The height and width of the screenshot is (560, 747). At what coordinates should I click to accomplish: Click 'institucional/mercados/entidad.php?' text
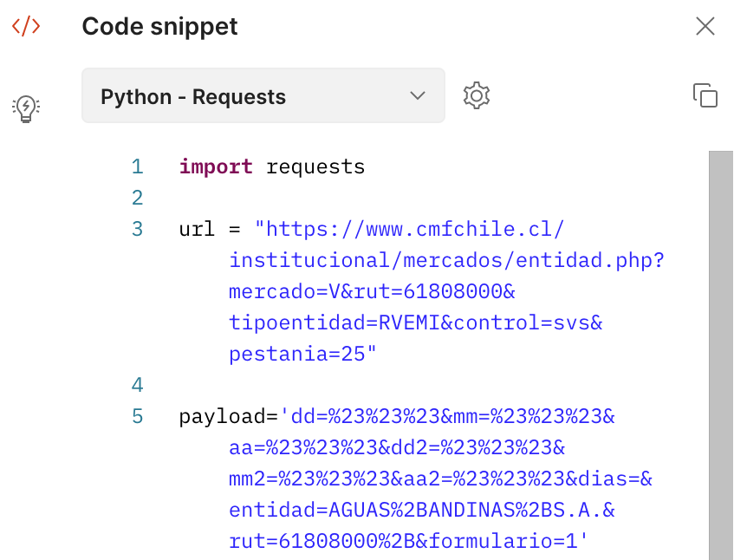446,261
